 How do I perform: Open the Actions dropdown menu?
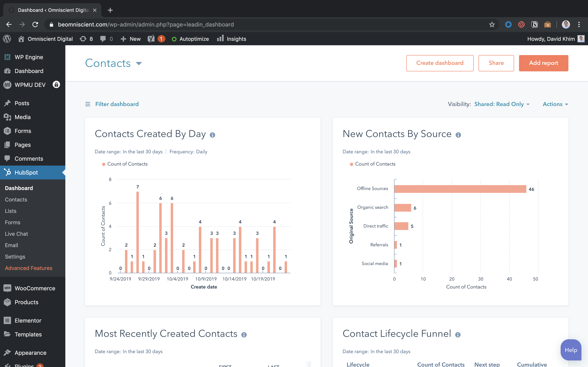555,104
